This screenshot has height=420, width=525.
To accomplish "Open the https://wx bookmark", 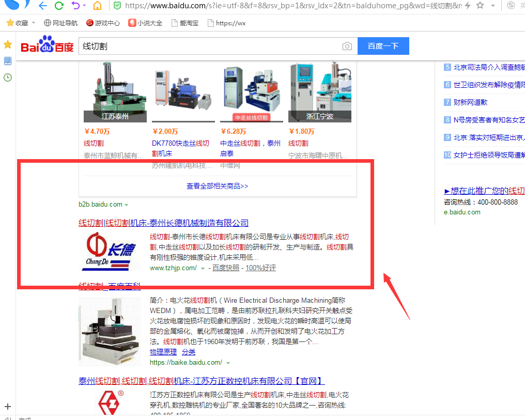I will (226, 23).
